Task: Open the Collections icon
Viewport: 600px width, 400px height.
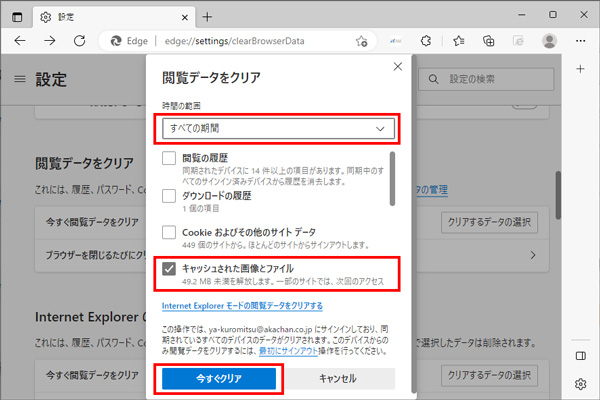Action: [489, 41]
